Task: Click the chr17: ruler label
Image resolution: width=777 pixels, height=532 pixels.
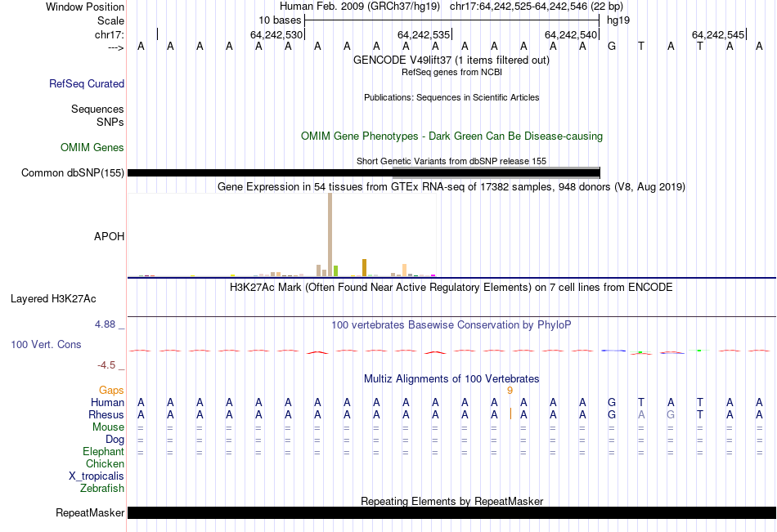Action: pos(109,34)
